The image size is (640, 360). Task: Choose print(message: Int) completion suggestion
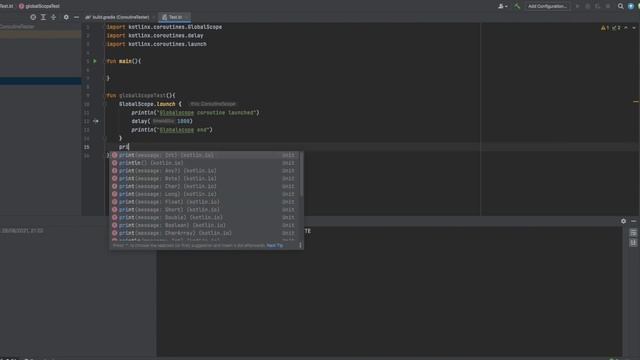[x=204, y=155]
